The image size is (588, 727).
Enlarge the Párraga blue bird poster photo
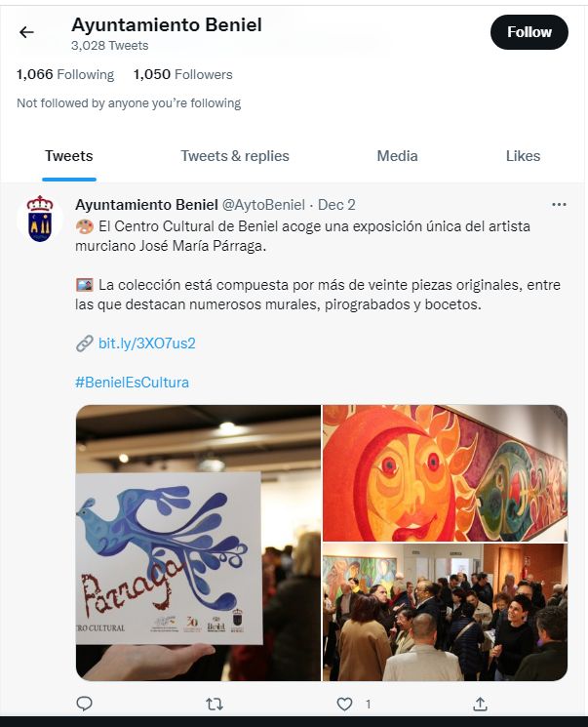click(x=198, y=543)
